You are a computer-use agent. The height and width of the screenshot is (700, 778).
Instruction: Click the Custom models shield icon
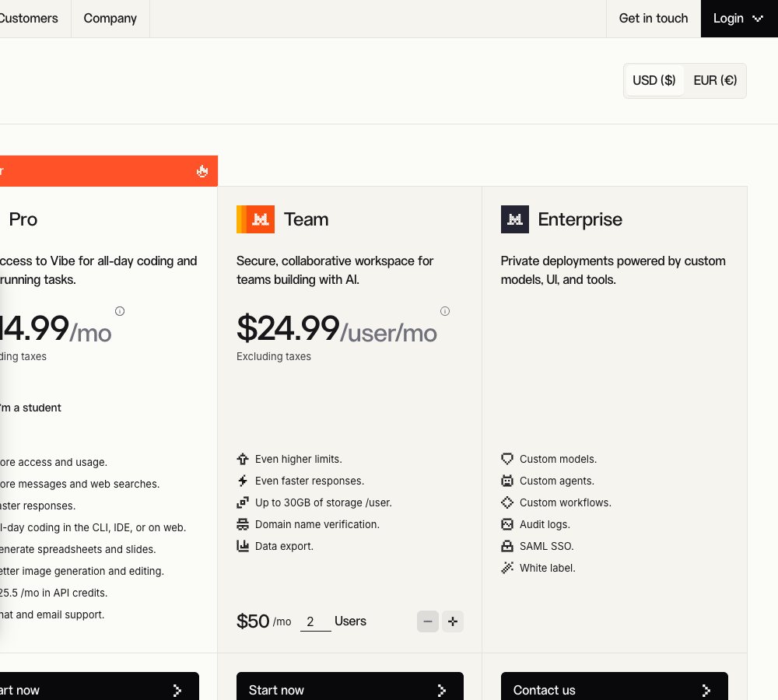(x=507, y=459)
